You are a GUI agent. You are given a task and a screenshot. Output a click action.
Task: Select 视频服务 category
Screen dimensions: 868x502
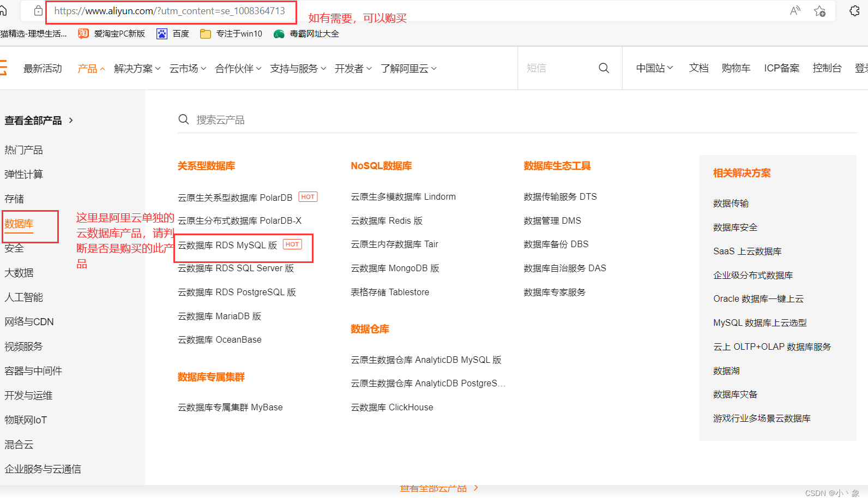23,346
